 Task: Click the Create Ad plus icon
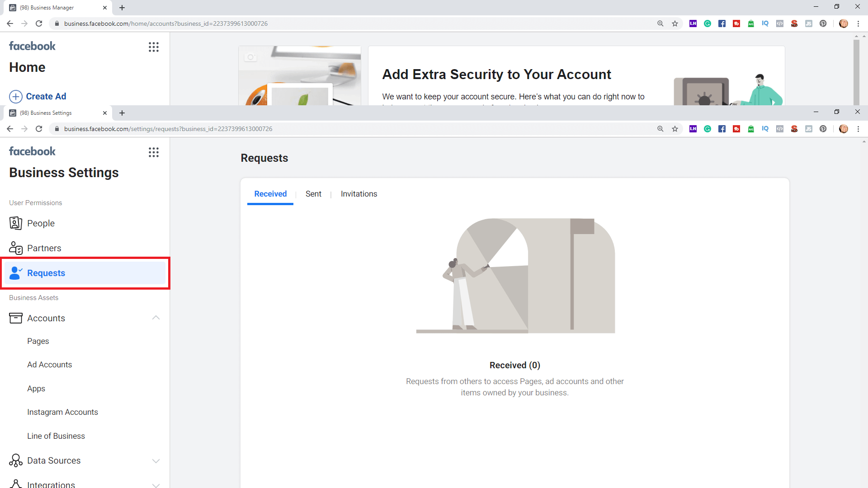(x=15, y=97)
